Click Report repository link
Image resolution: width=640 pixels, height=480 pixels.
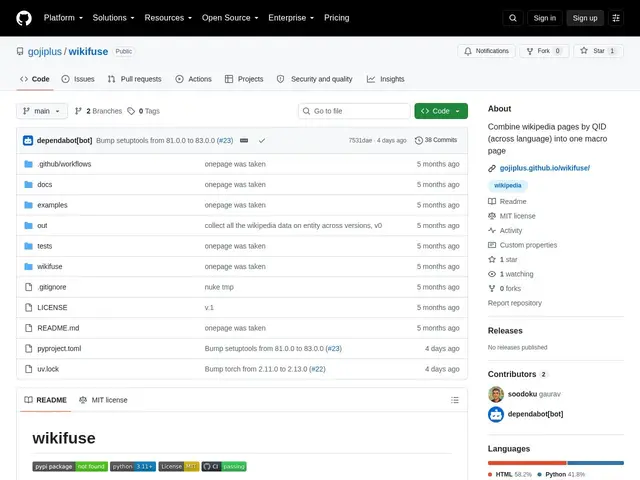pyautogui.click(x=515, y=303)
